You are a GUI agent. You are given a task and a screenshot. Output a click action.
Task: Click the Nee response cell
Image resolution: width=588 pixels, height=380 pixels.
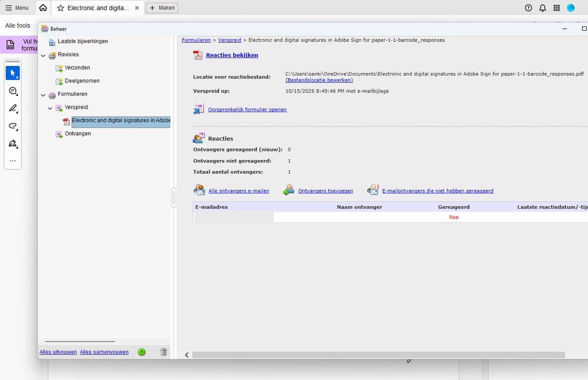(454, 217)
